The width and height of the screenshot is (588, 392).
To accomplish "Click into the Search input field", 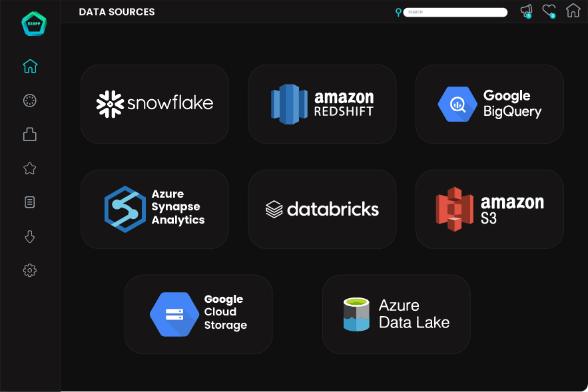I will [455, 12].
